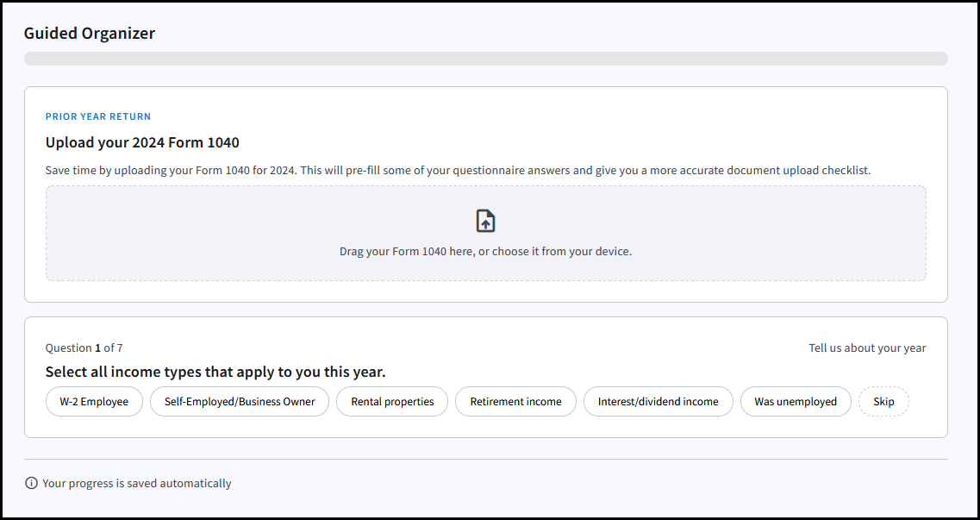Click 'Your progress is saved automatically' text

pos(137,483)
